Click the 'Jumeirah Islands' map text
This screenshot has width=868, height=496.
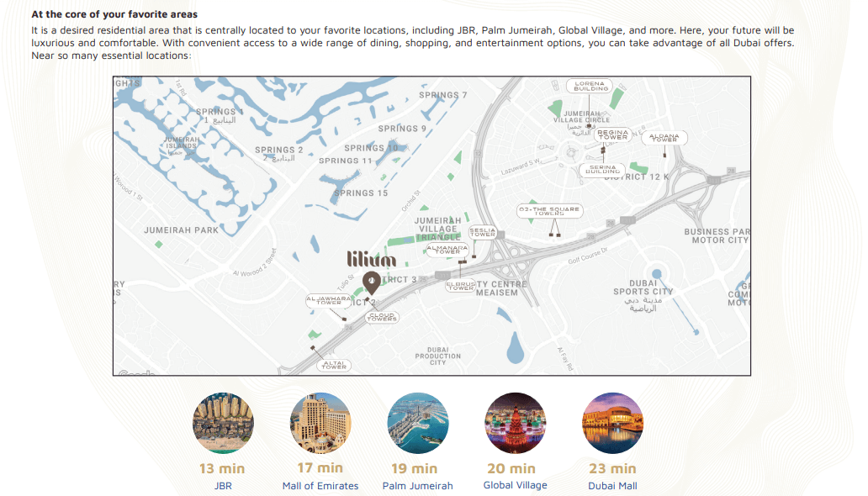click(x=182, y=143)
